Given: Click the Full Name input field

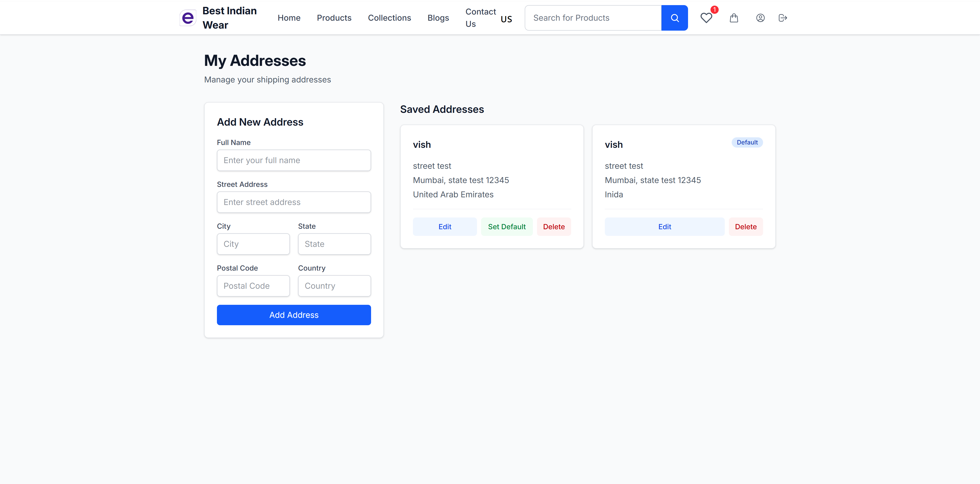Looking at the screenshot, I should click(x=293, y=160).
